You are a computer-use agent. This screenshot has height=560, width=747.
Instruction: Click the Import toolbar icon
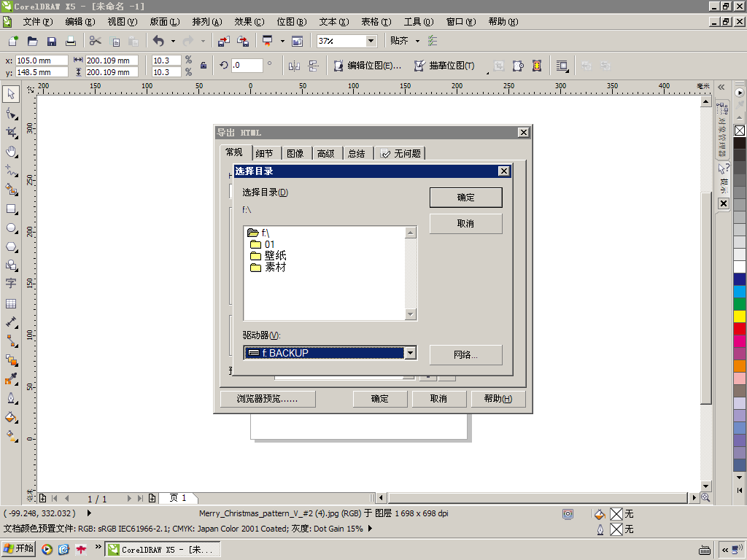click(223, 41)
